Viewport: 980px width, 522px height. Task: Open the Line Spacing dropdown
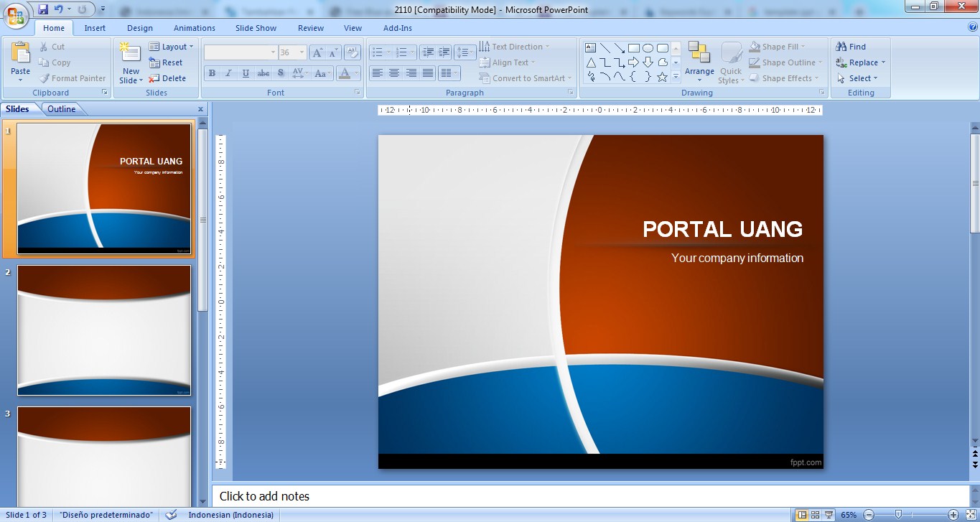click(x=465, y=52)
